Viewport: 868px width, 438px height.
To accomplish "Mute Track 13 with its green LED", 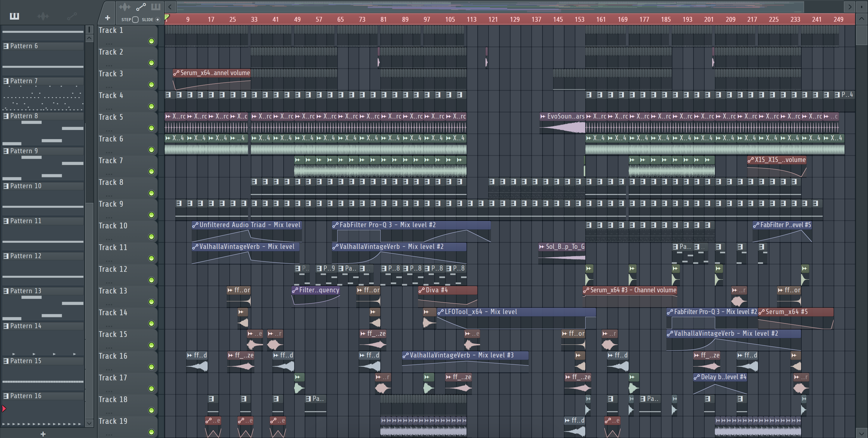I will tap(152, 302).
